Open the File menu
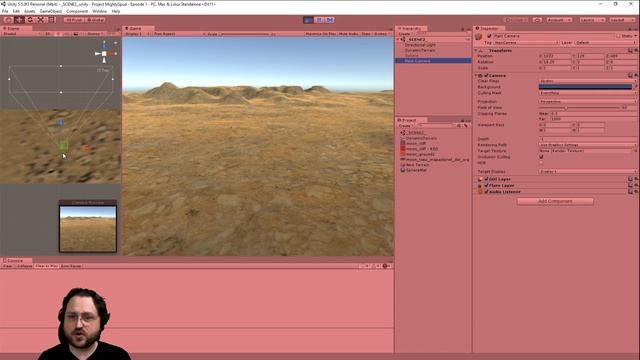This screenshot has height=360, width=640. coord(5,11)
